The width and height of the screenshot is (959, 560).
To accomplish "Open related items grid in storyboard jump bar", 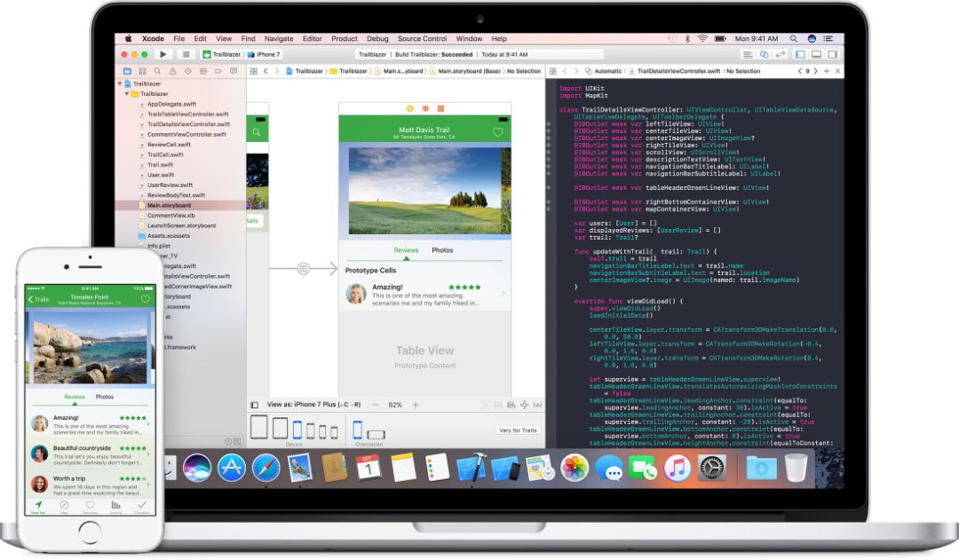I will [x=253, y=72].
